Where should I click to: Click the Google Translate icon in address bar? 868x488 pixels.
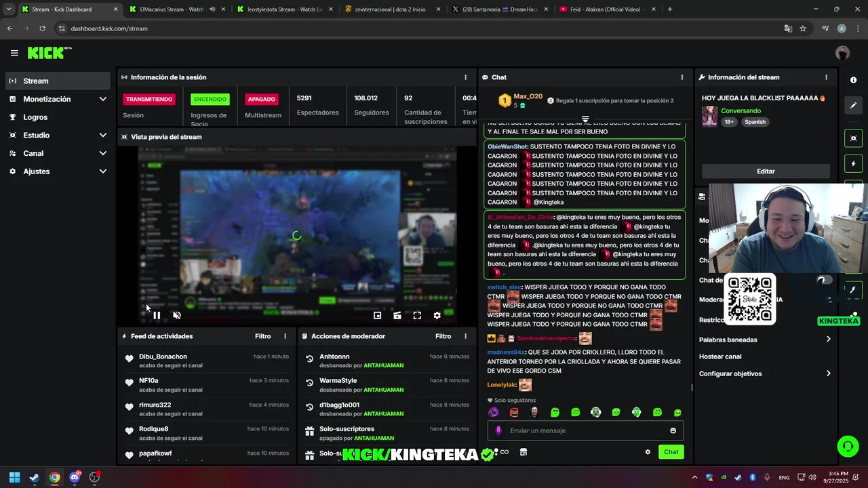tap(788, 28)
